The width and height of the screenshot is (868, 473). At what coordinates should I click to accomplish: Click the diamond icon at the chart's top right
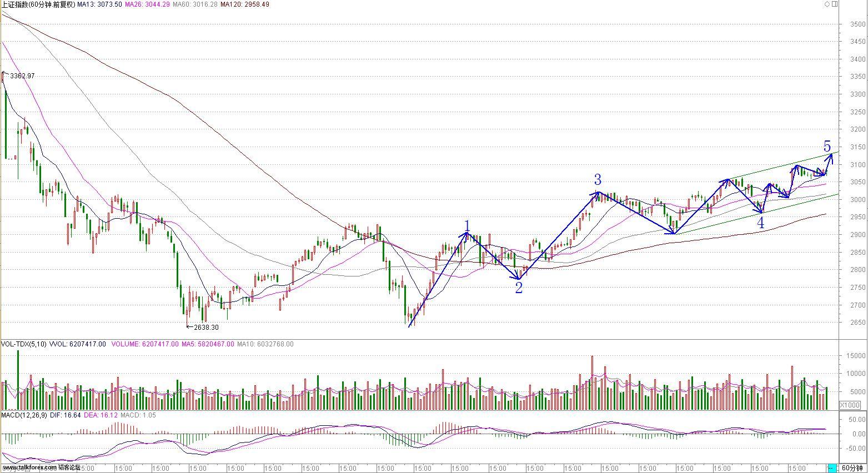827,4
